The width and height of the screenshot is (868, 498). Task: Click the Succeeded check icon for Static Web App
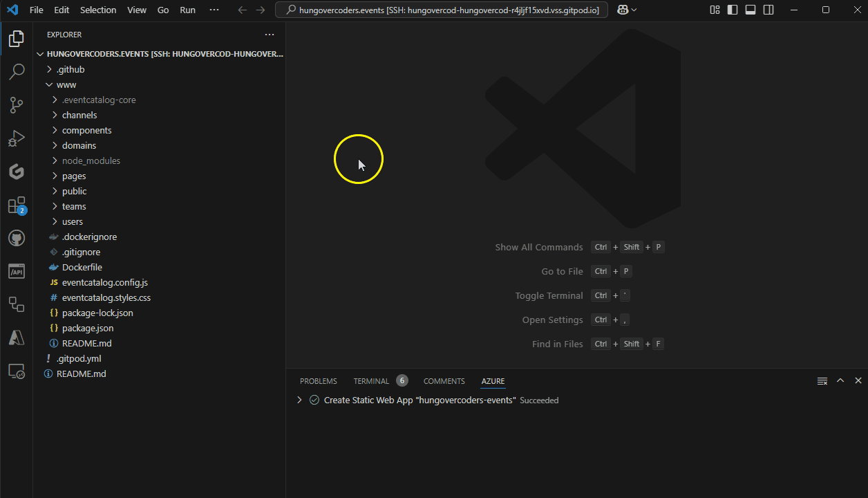(x=314, y=400)
